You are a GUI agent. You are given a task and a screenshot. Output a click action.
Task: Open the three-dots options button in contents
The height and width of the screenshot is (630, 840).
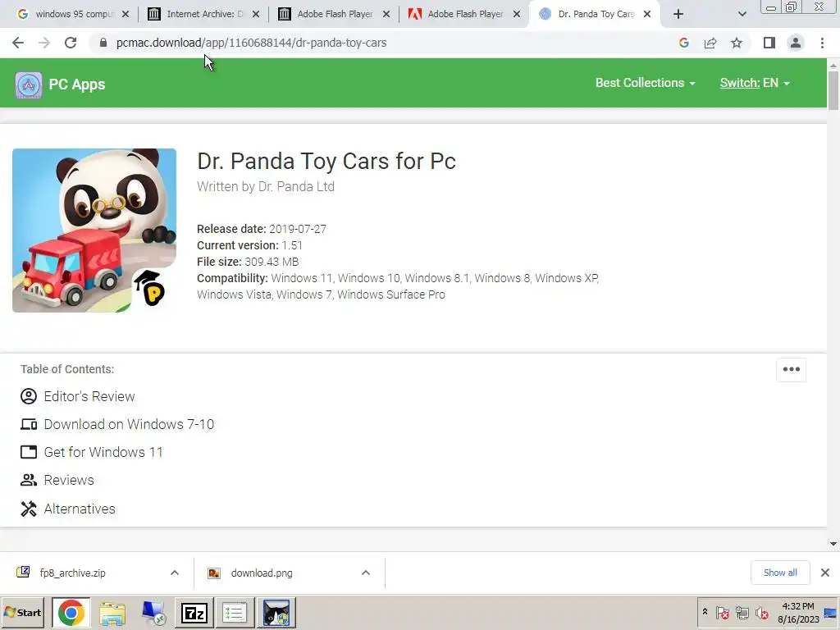(x=791, y=369)
